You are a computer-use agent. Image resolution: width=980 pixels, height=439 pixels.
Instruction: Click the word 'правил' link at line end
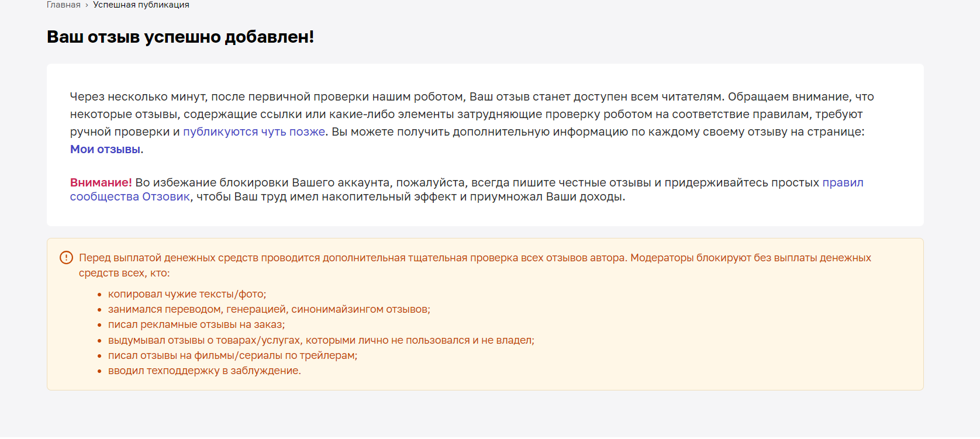(843, 182)
